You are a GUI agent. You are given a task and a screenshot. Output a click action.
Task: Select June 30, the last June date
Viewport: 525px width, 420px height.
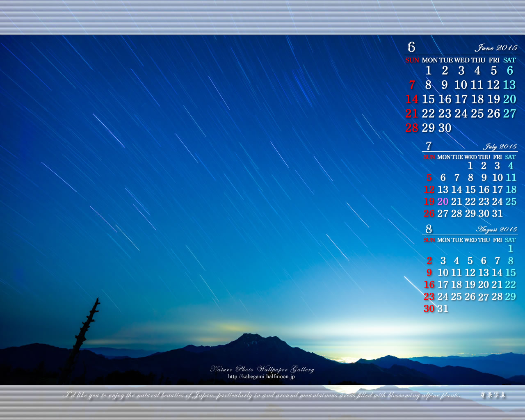tap(445, 128)
